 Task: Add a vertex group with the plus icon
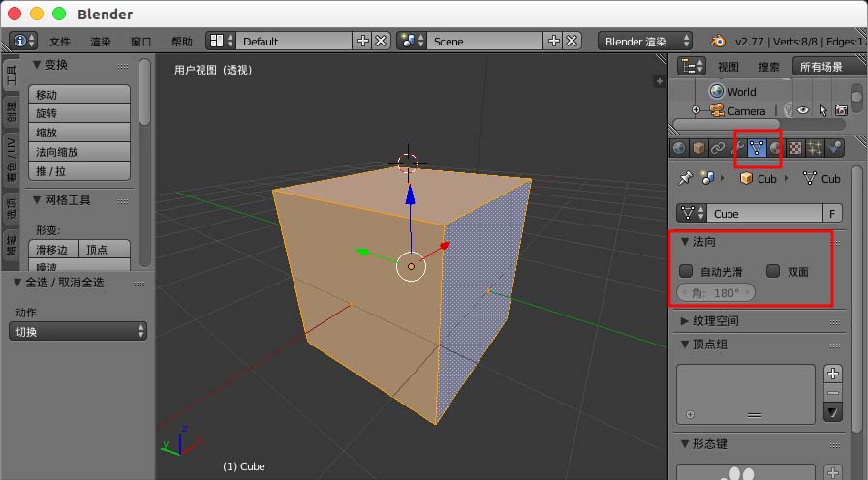point(833,374)
